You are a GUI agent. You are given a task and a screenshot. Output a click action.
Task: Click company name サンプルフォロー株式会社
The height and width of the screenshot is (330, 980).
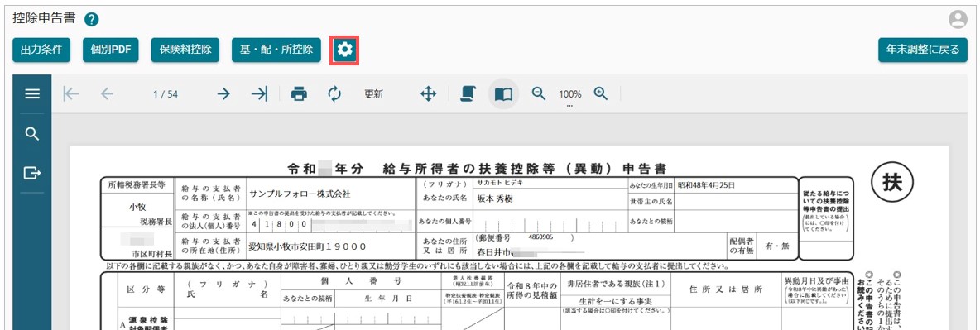[300, 194]
